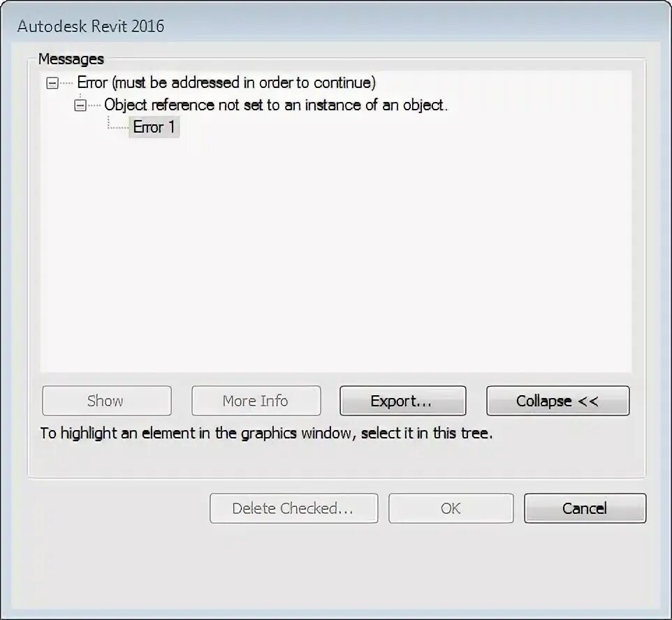Image resolution: width=672 pixels, height=620 pixels.
Task: Click the Autodesk Revit 2016 title bar
Action: 335,26
